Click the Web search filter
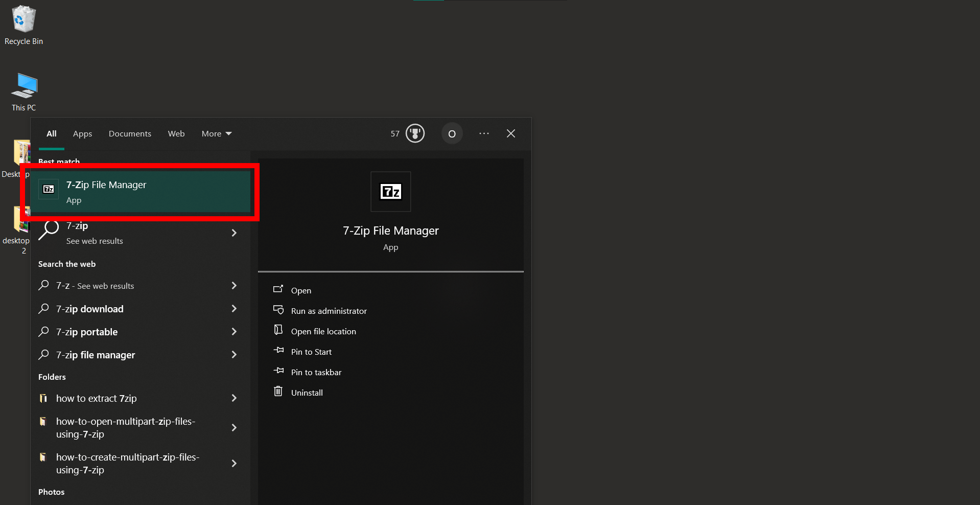Image resolution: width=980 pixels, height=505 pixels. coord(176,133)
